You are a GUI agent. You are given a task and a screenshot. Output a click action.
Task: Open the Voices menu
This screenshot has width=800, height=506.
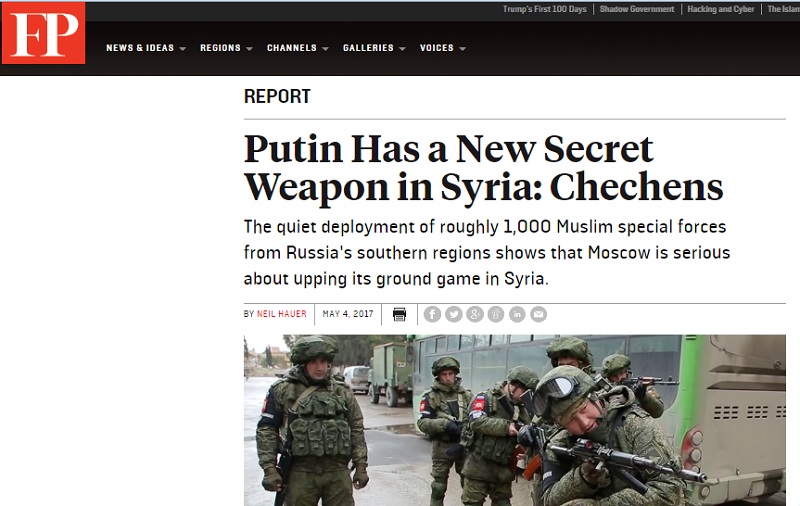(442, 48)
